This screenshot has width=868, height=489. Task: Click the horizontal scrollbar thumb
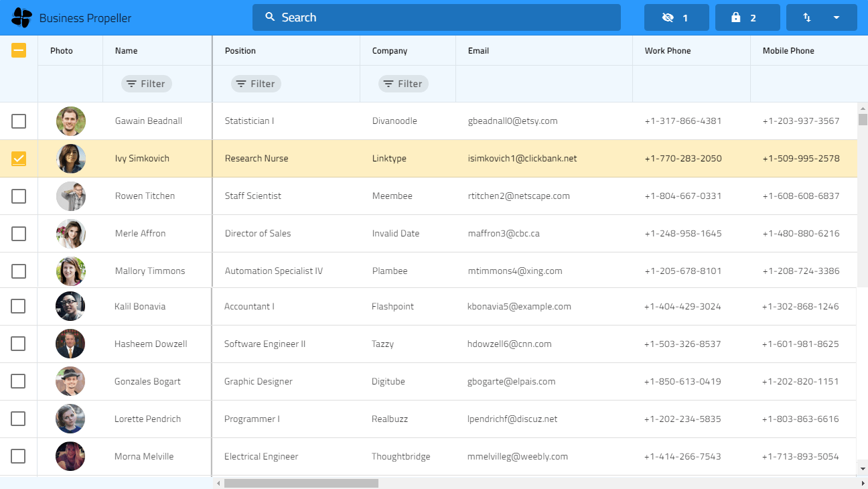(x=301, y=483)
